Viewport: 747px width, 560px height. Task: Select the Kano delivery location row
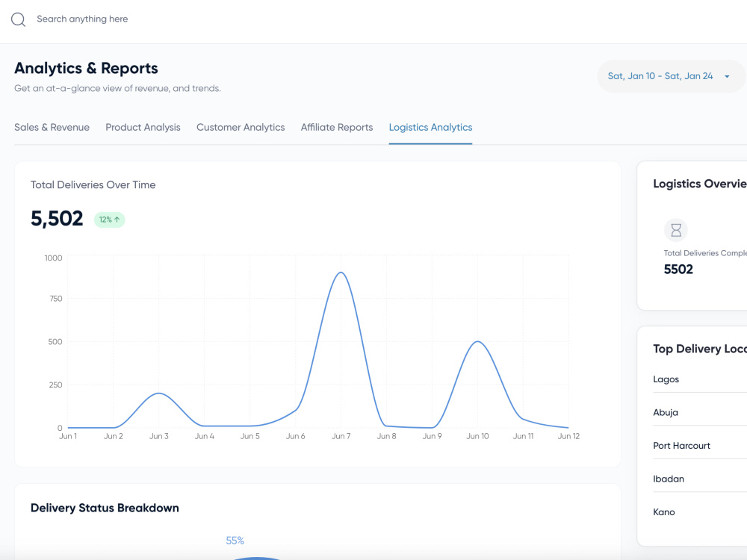tap(699, 512)
